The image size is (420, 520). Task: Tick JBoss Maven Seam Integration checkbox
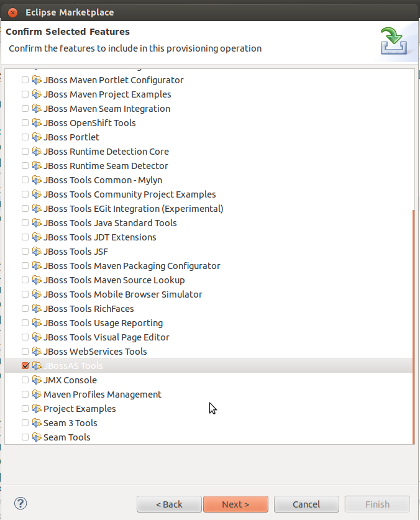pyautogui.click(x=25, y=109)
